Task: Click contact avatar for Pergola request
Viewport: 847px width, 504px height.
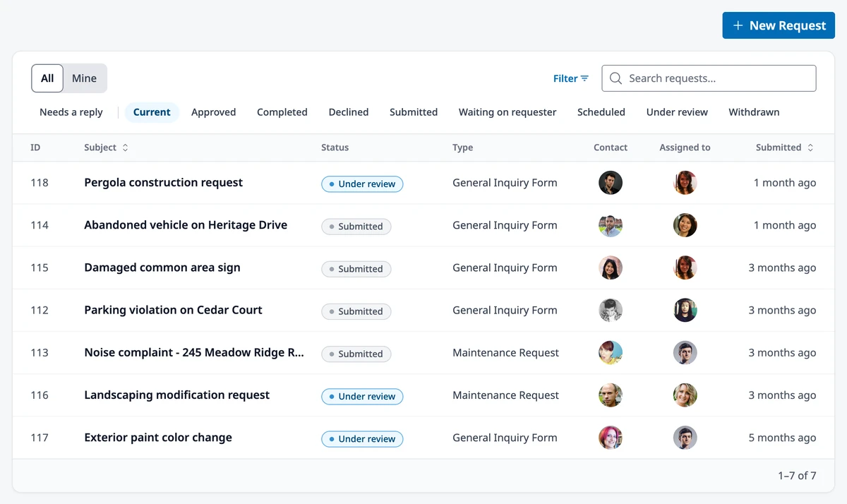Action: pyautogui.click(x=611, y=183)
